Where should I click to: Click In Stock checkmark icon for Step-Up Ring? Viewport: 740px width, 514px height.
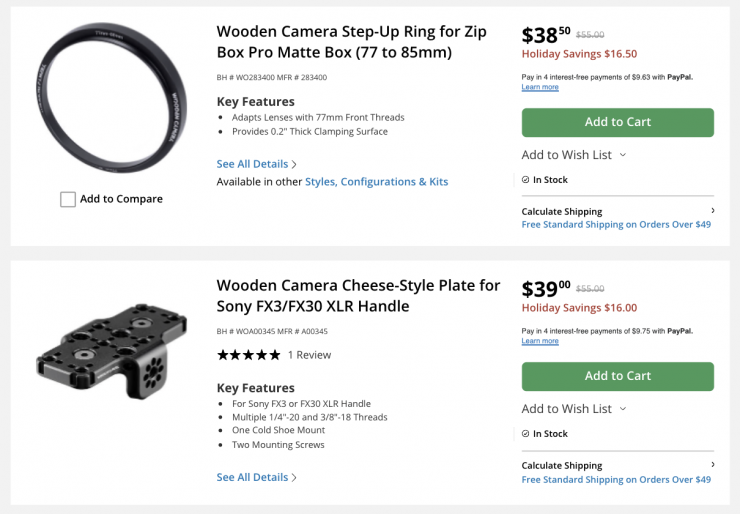526,180
